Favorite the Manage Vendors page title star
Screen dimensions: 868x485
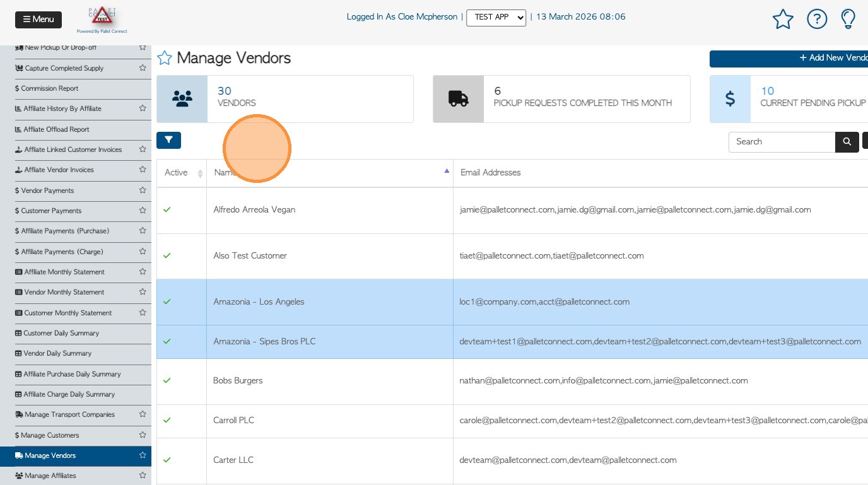(x=165, y=58)
